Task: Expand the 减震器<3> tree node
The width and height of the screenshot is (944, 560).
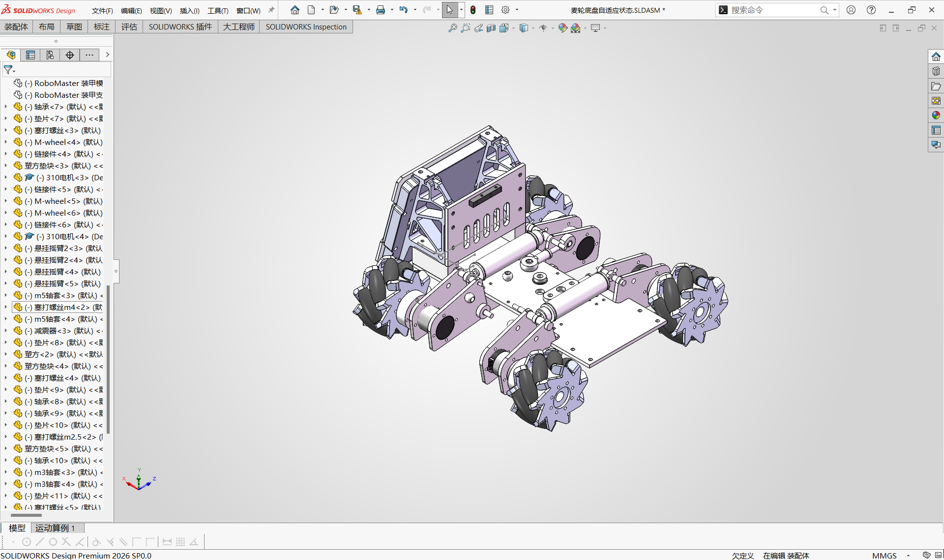Action: (x=6, y=331)
